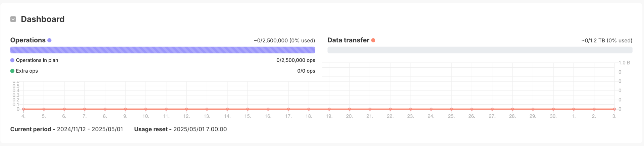644x146 pixels.
Task: Click the Usage reset date and time
Action: (200, 129)
